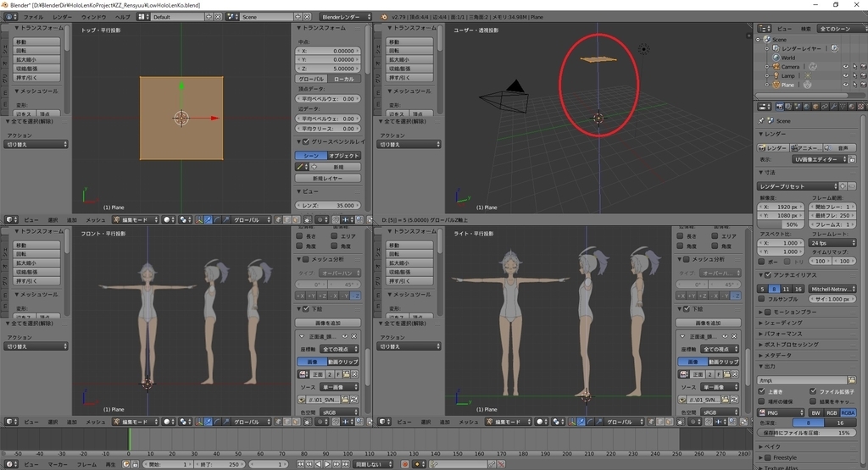Click the World icon in outliner
Viewport: 868px width, 470px height.
[776, 58]
